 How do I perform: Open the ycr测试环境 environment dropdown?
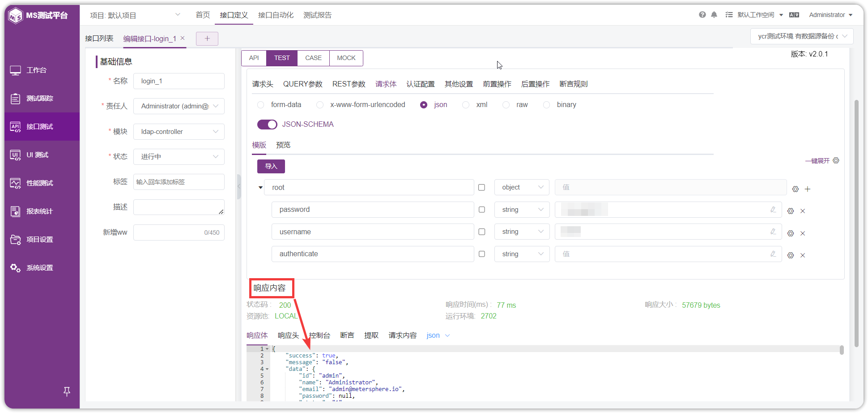[802, 36]
